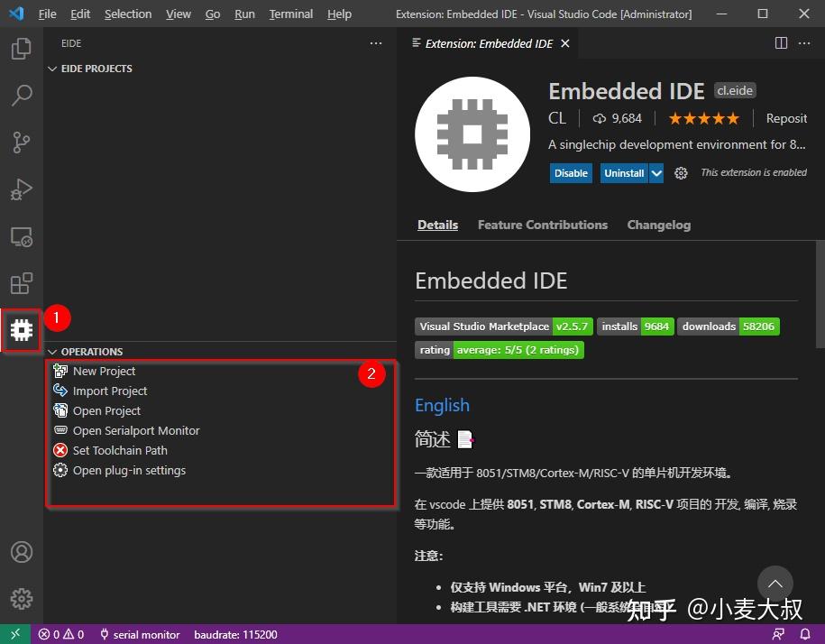Click the Open plug-in settings gear icon

click(x=60, y=470)
